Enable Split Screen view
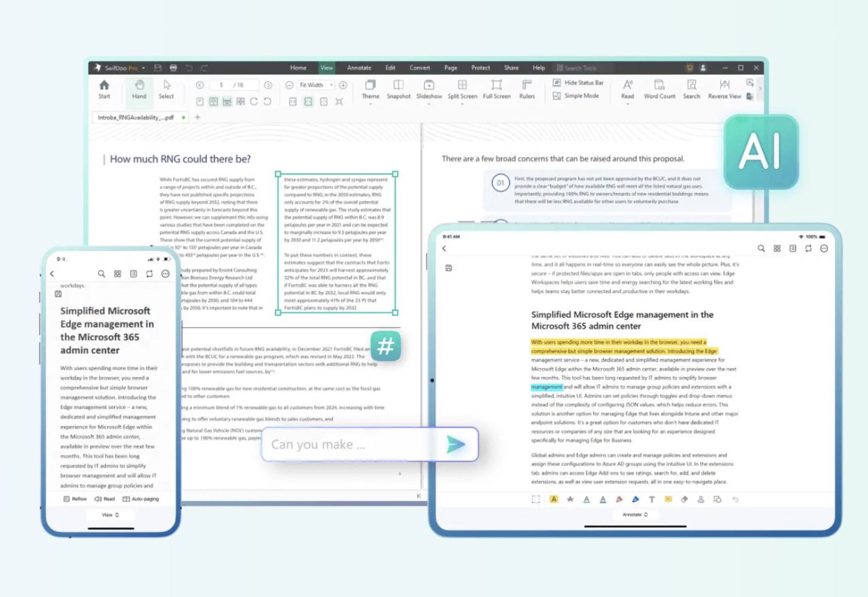 461,89
